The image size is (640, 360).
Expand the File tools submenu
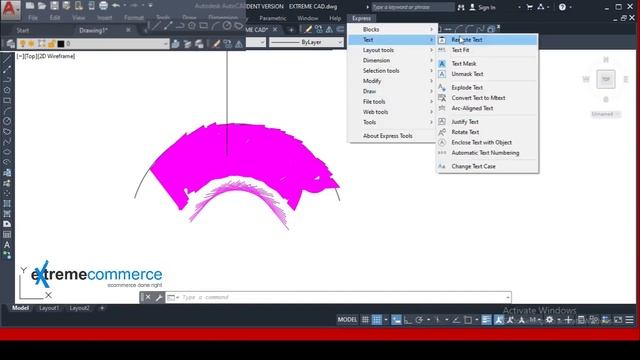392,101
